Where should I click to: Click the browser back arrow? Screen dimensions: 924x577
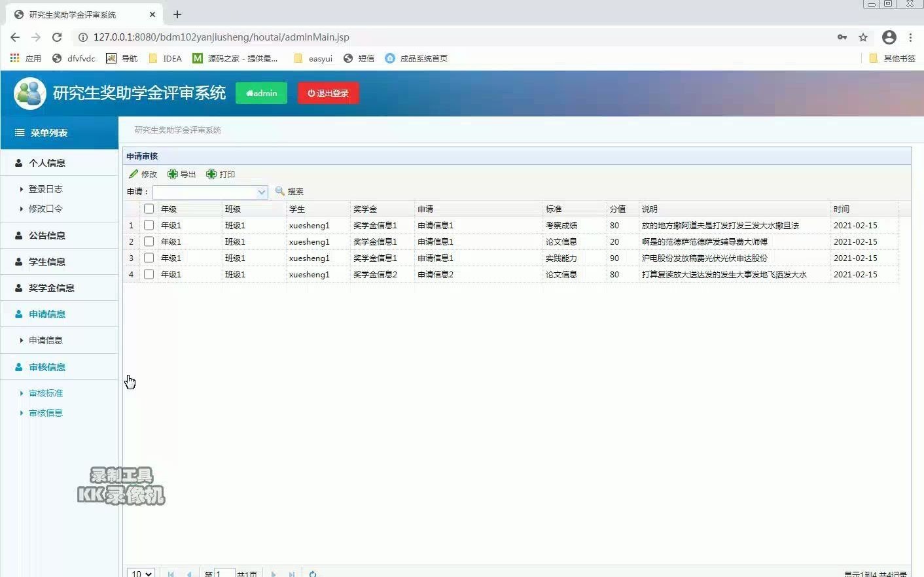tap(15, 37)
